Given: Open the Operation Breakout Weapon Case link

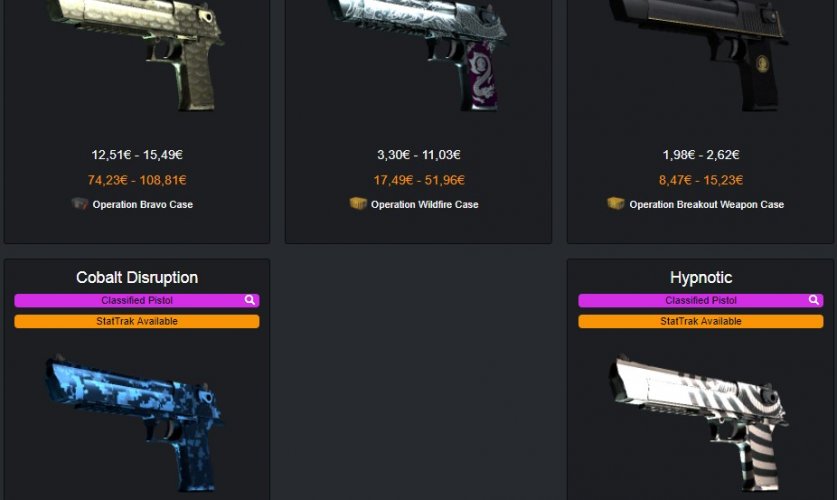Looking at the screenshot, I should tap(706, 204).
